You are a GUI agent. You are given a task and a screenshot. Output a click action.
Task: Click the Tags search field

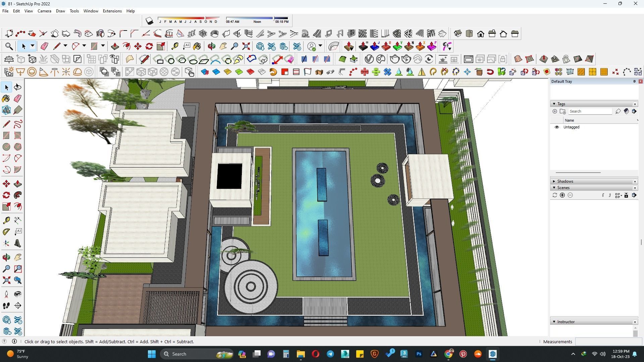coord(590,111)
